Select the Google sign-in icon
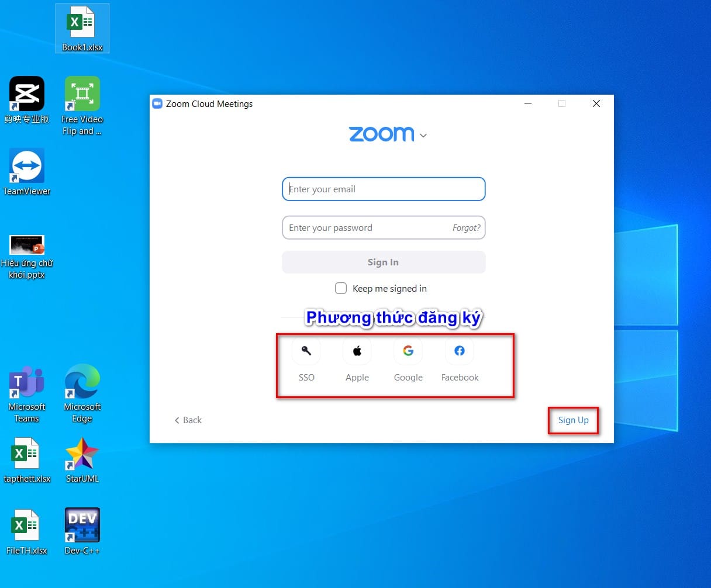The height and width of the screenshot is (588, 711). pyautogui.click(x=408, y=351)
